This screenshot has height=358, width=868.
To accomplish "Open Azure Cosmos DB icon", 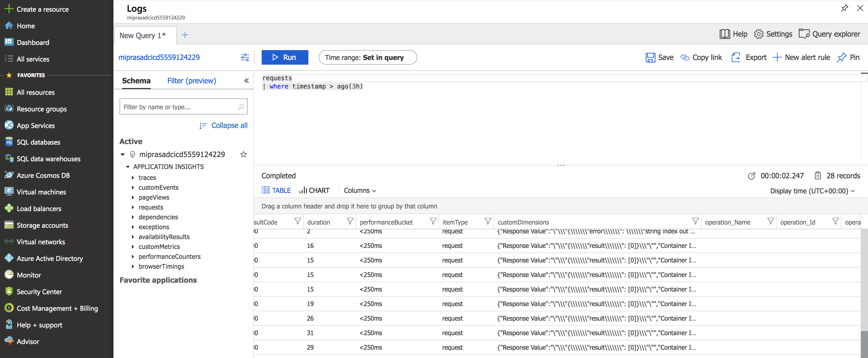I will [x=9, y=175].
